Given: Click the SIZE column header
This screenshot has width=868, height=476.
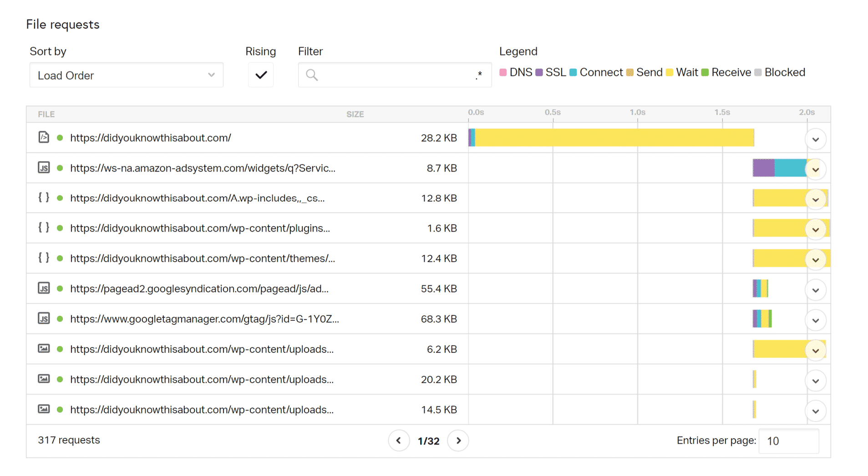Looking at the screenshot, I should click(355, 114).
